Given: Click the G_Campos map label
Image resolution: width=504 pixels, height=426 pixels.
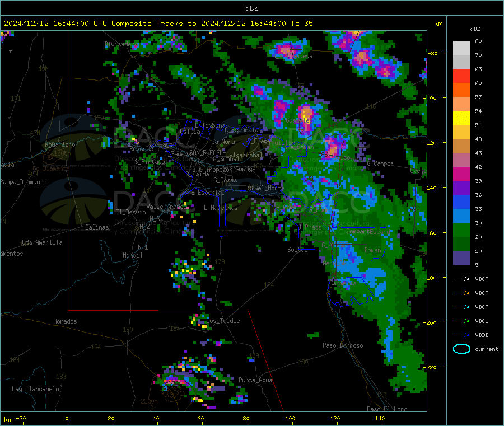Looking at the screenshot, I should pos(380,163).
